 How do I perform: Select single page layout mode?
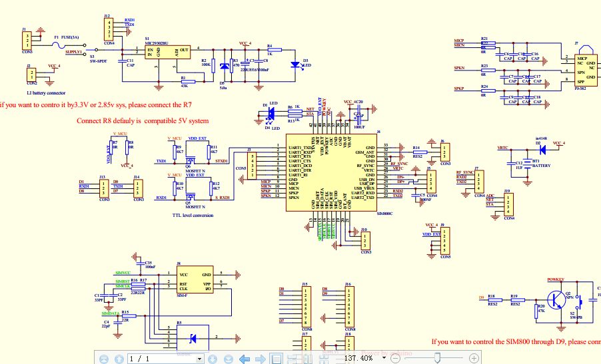[277, 359]
